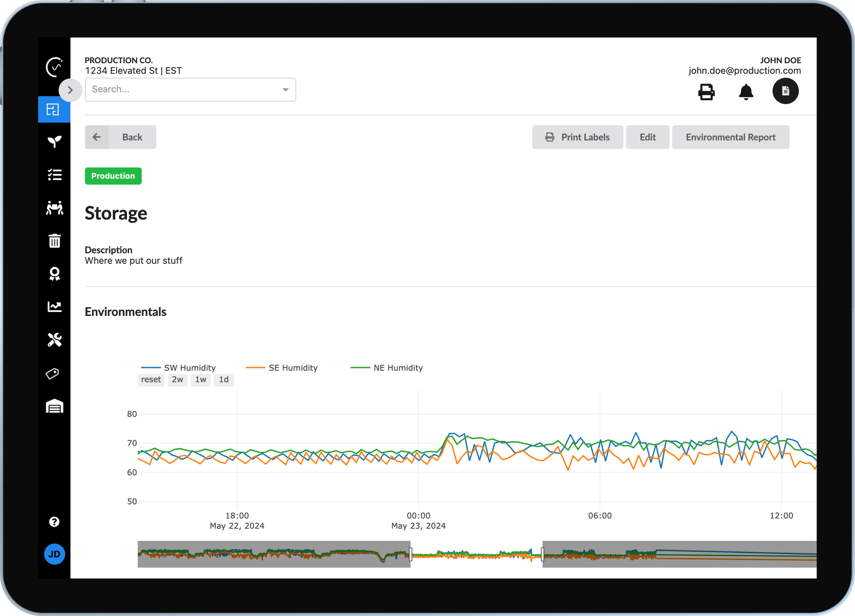Open the print icon in the header

point(706,91)
